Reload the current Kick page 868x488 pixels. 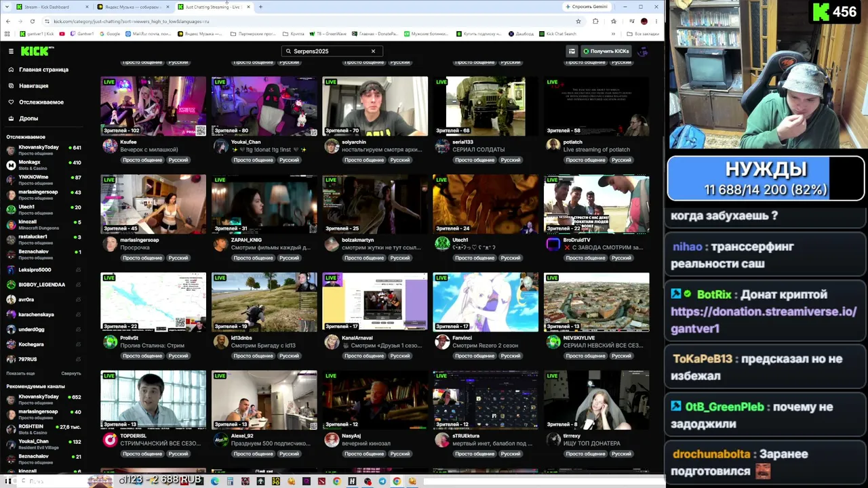point(33,21)
